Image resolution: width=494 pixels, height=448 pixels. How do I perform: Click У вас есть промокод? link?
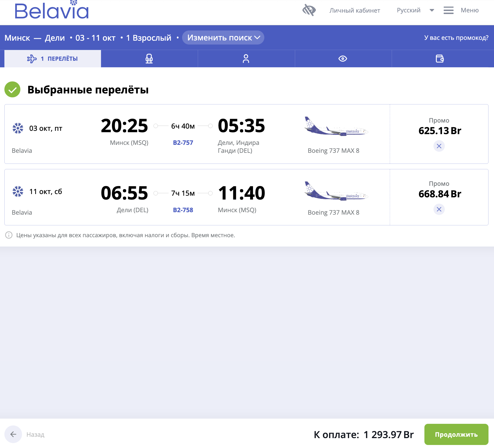pos(456,38)
